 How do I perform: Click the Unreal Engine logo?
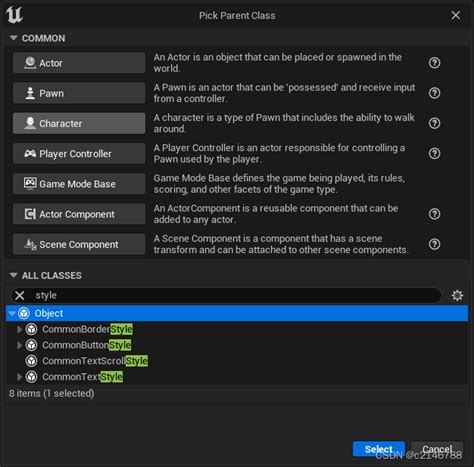pyautogui.click(x=14, y=15)
